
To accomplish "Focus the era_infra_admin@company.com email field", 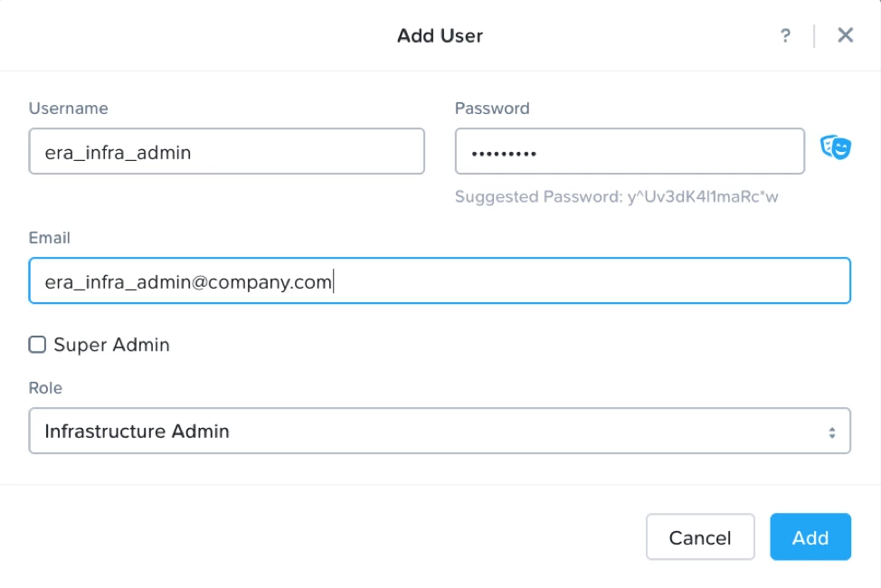I will pyautogui.click(x=440, y=281).
